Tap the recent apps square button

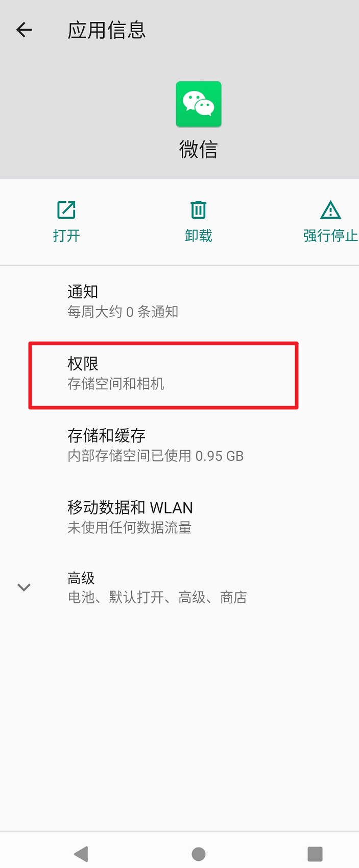click(x=315, y=854)
